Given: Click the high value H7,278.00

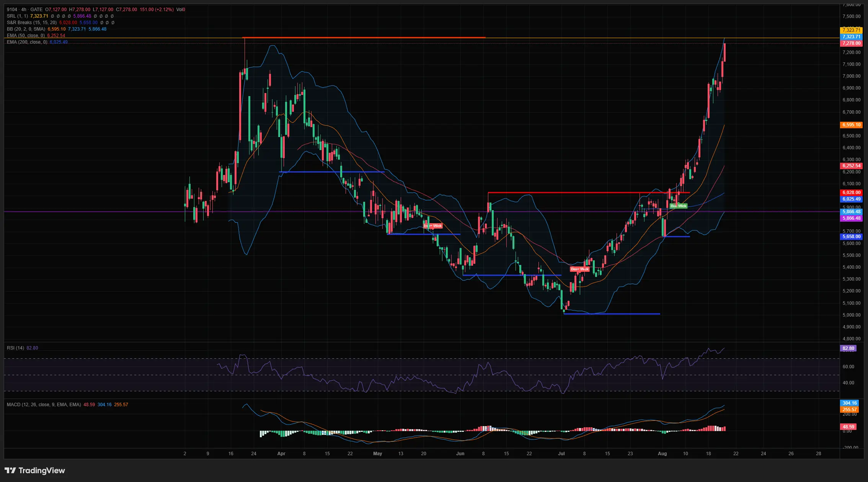Looking at the screenshot, I should click(x=80, y=10).
